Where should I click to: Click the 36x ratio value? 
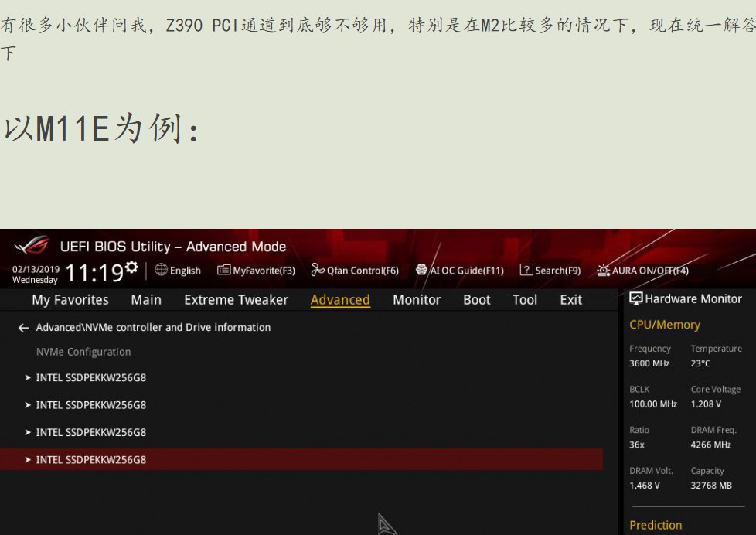[x=637, y=445]
